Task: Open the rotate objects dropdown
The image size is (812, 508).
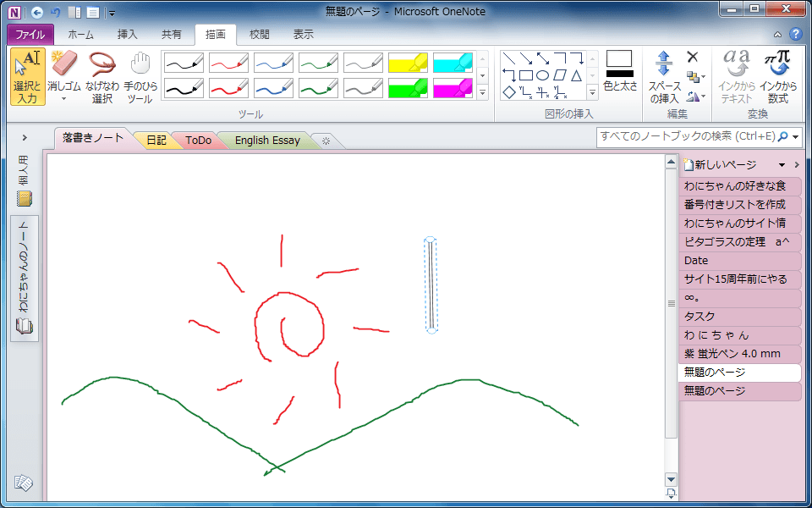Action: click(695, 96)
